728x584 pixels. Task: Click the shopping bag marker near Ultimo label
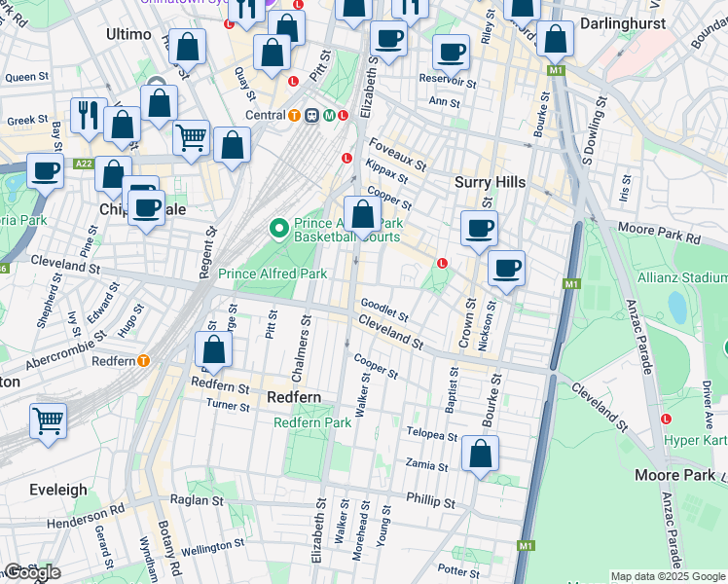[x=188, y=51]
